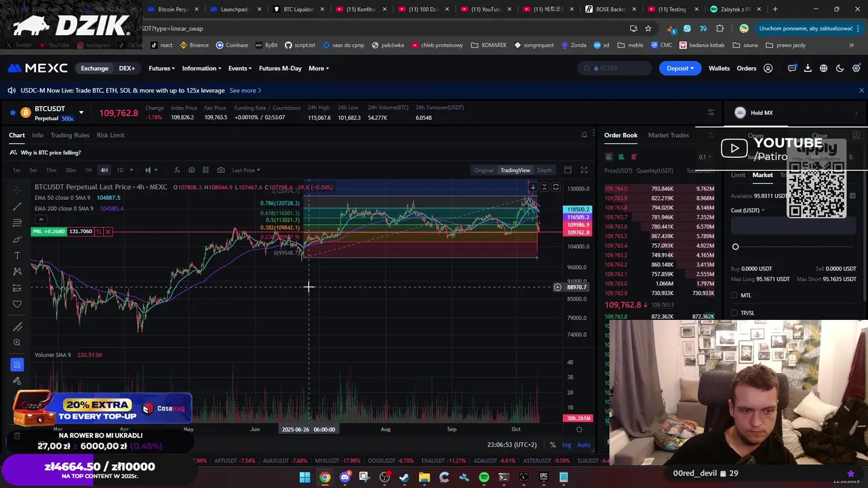Set the chart timeframe to 15m

51,170
